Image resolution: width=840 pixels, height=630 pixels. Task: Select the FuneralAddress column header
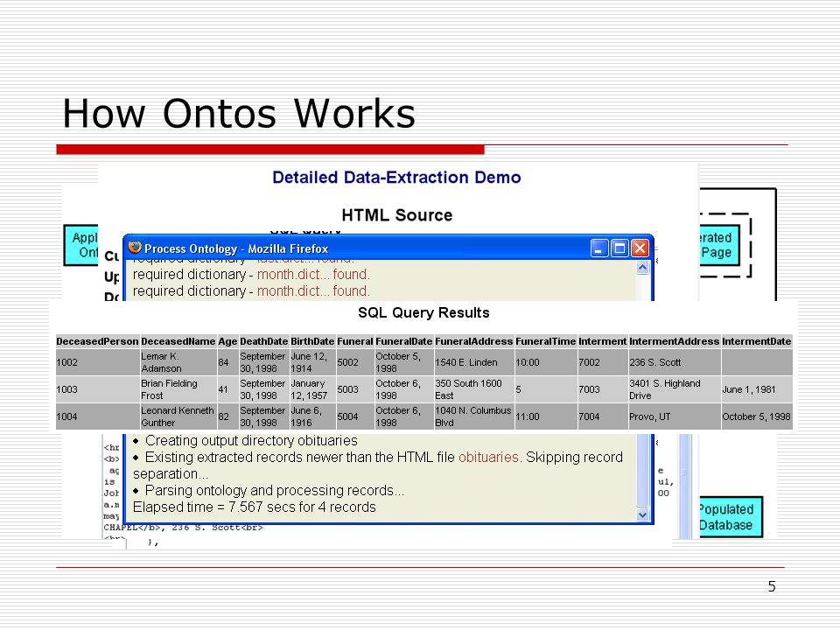(474, 341)
